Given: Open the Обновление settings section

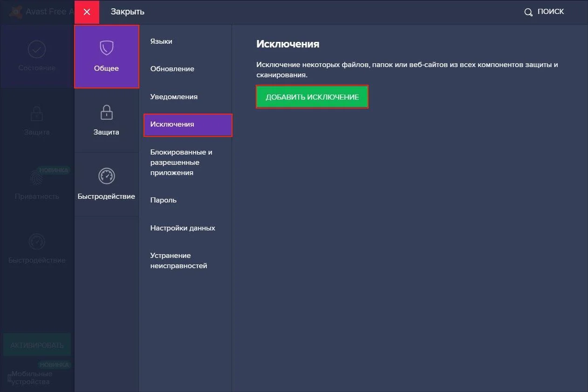Looking at the screenshot, I should (172, 69).
